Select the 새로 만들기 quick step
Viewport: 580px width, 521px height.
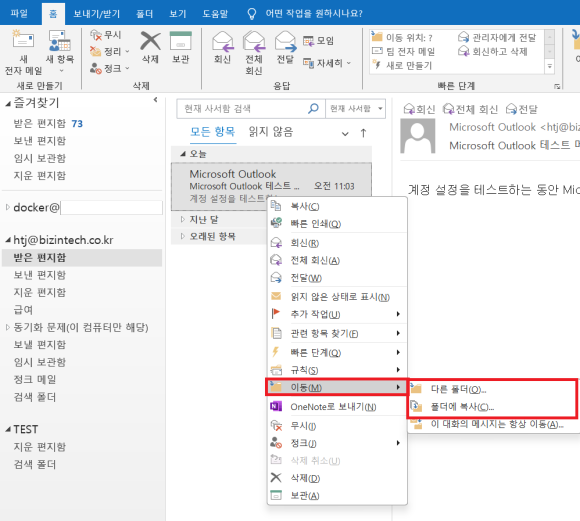click(x=402, y=65)
